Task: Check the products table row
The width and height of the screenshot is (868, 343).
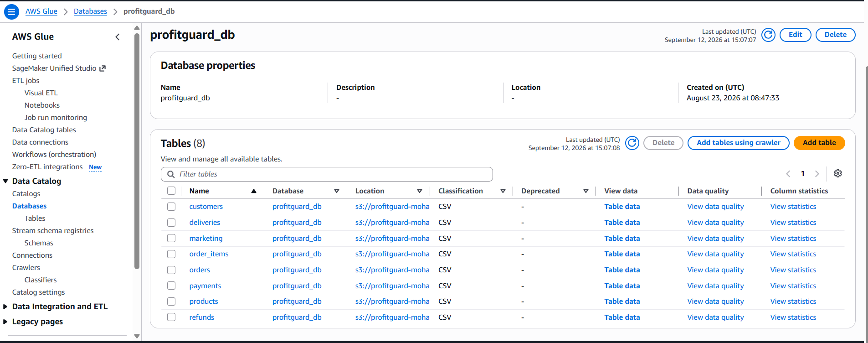Action: tap(171, 301)
